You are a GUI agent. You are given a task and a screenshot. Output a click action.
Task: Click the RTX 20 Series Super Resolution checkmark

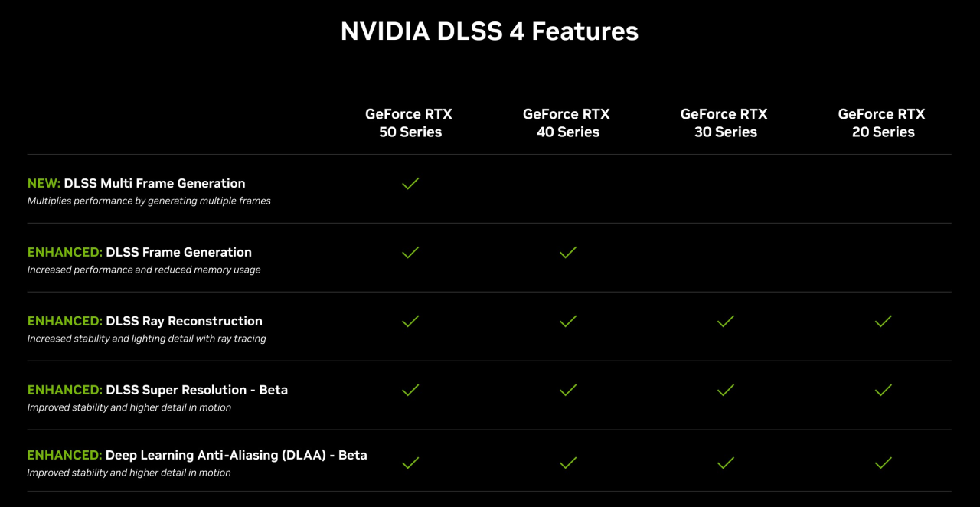click(884, 391)
